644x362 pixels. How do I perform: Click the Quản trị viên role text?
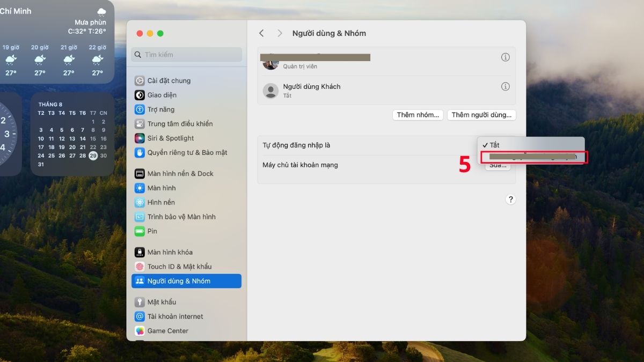tap(300, 67)
